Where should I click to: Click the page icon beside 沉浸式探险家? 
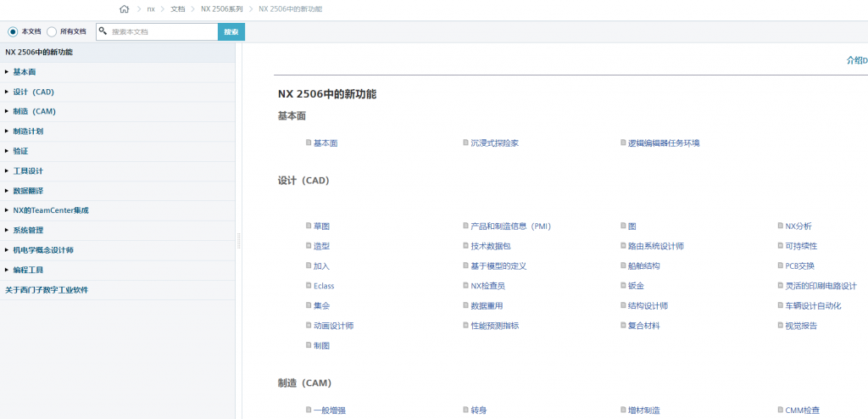pos(466,142)
